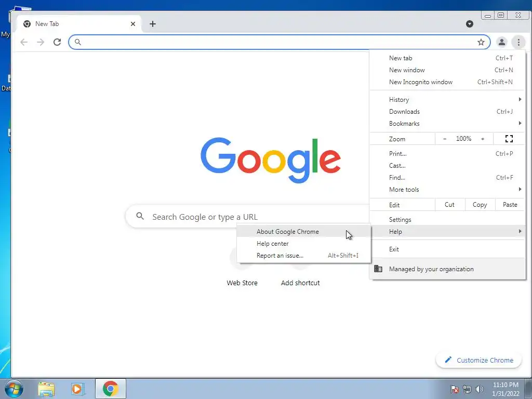The width and height of the screenshot is (532, 399).
Task: Expand the History submenu
Action: click(447, 99)
